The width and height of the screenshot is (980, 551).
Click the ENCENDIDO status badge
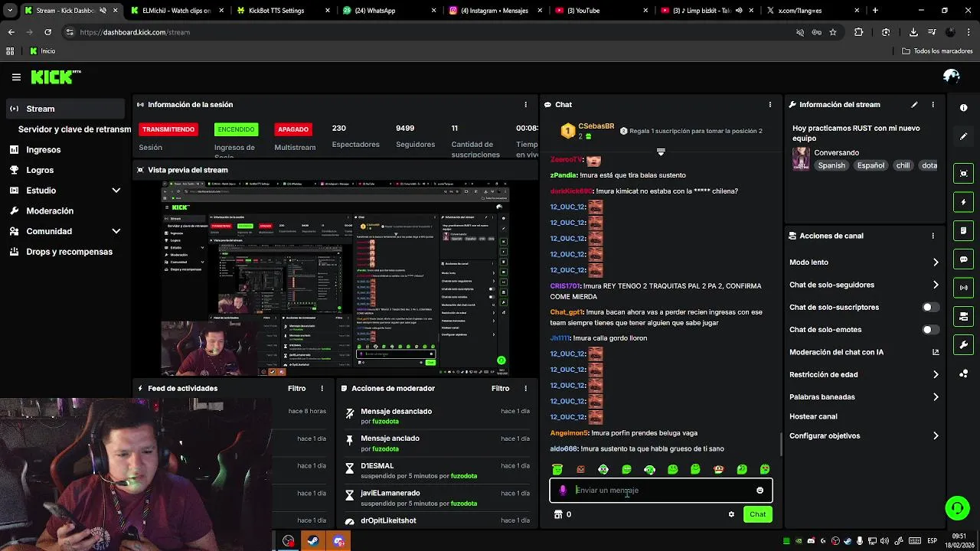click(x=236, y=129)
